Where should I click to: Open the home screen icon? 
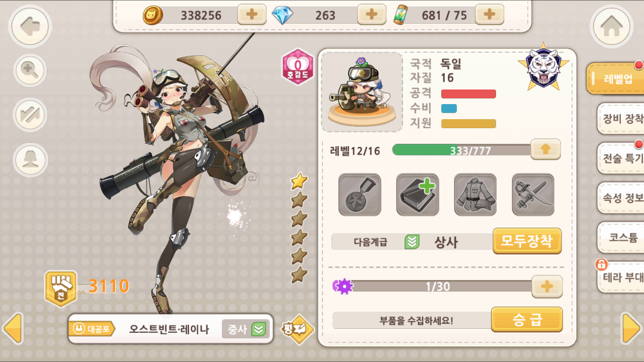(x=611, y=27)
